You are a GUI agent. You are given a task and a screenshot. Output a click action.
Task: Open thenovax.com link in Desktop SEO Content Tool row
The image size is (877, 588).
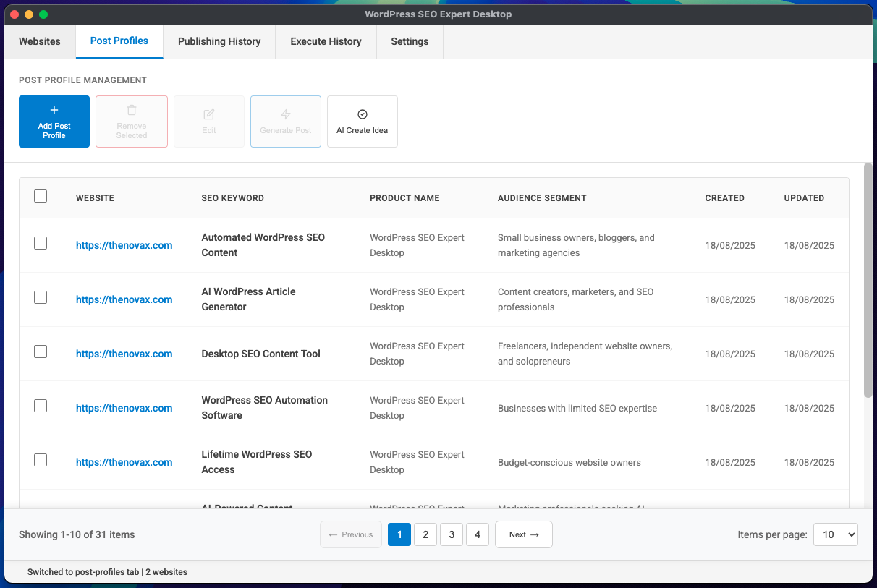click(x=124, y=354)
